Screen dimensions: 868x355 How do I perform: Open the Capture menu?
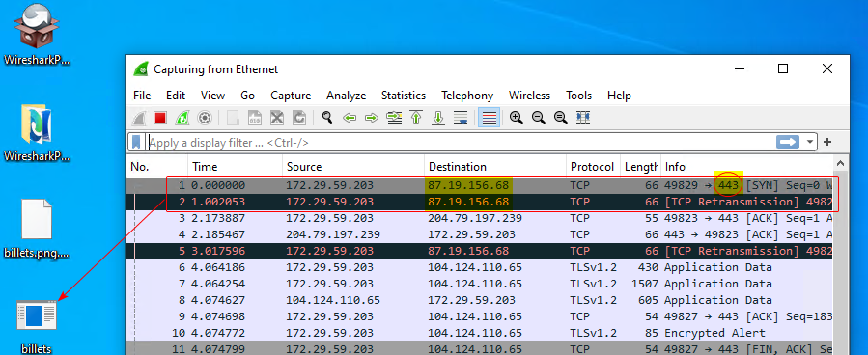[x=291, y=96]
